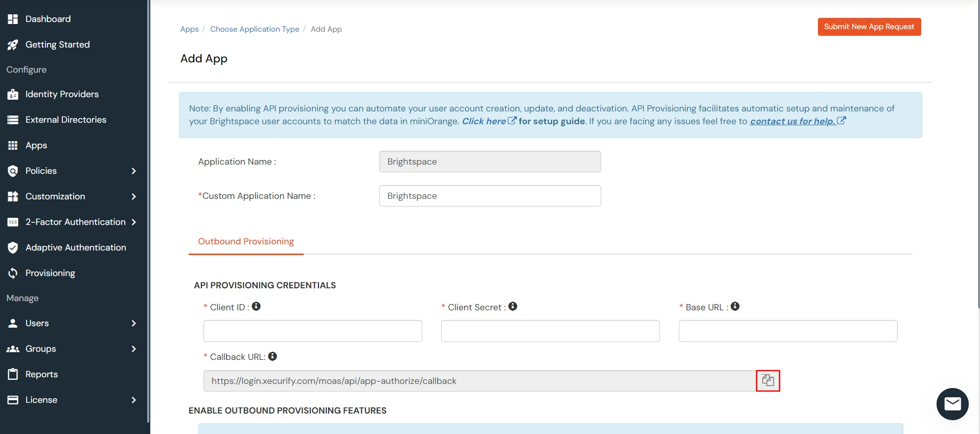
Task: Select the Outbound Provisioning tab
Action: tap(246, 241)
